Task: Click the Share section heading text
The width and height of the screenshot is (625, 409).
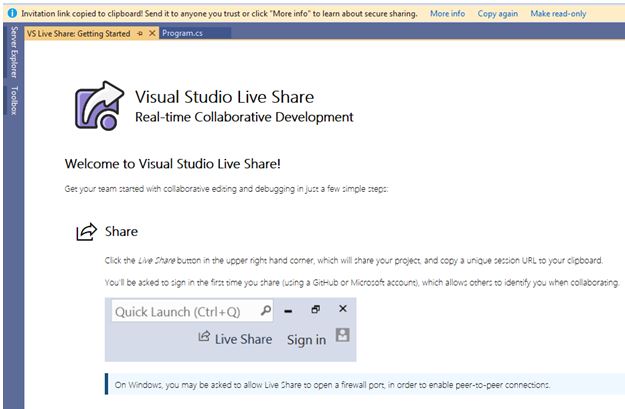Action: pos(121,232)
